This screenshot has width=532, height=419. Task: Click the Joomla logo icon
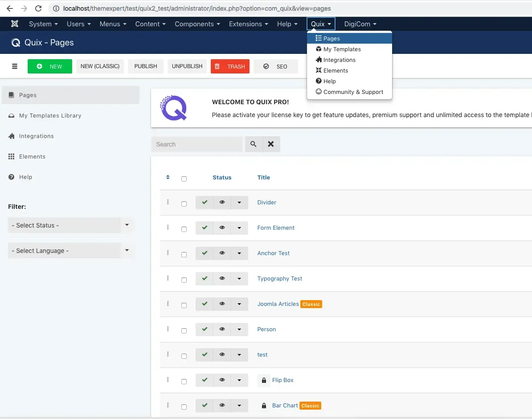click(x=15, y=24)
